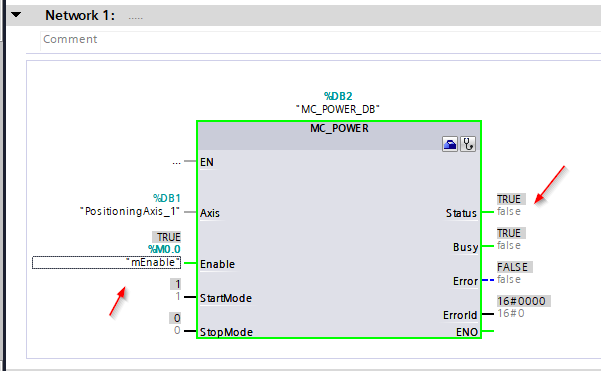The height and width of the screenshot is (371, 601).
Task: Select the EN pin label
Action: pos(207,162)
